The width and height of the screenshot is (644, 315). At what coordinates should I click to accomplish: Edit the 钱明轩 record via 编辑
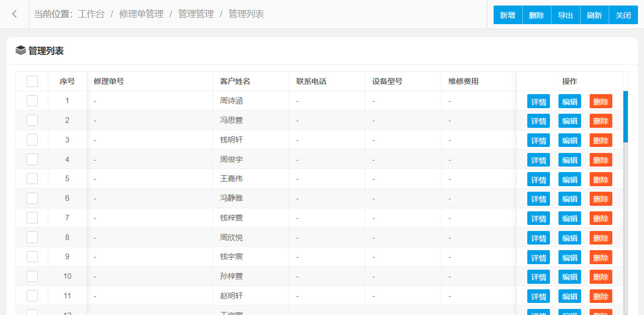[x=570, y=140]
